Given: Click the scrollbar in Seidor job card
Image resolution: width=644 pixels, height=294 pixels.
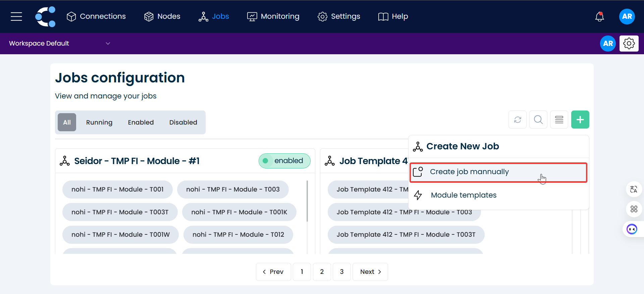Looking at the screenshot, I should click(x=307, y=201).
